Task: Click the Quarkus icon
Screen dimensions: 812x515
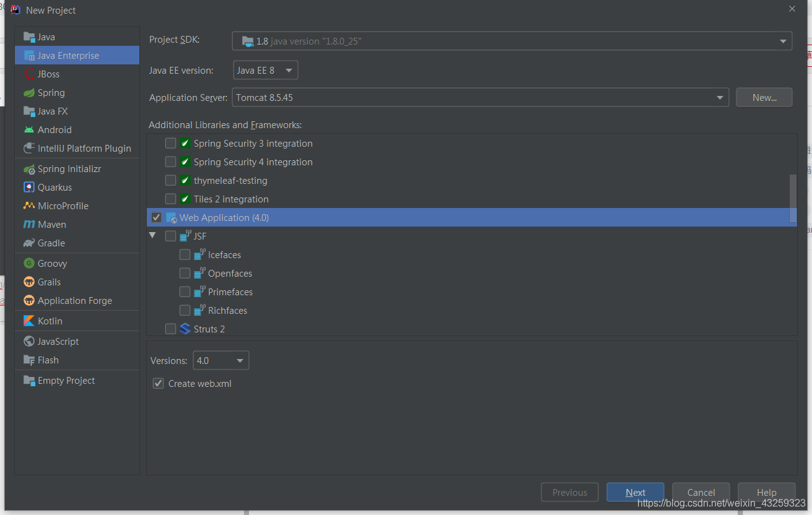Action: (29, 188)
